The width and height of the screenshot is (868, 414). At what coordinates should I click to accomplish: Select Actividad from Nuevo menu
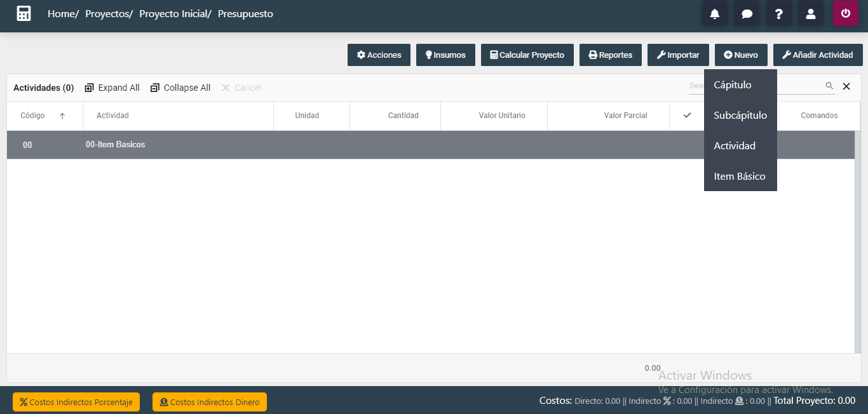tap(740, 146)
